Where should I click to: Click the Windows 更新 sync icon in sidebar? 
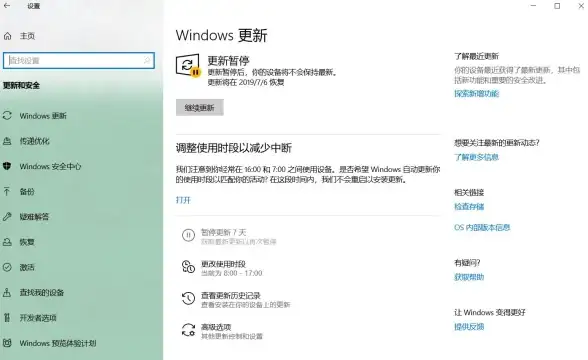tap(7, 116)
